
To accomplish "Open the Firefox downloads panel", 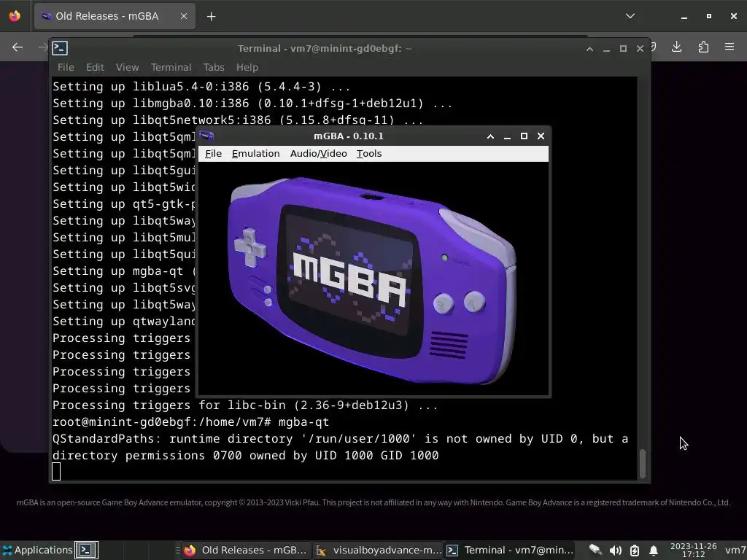I will 676,47.
